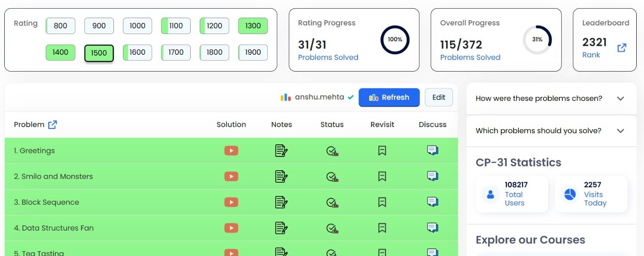Open notes for Smilo and Monsters
The width and height of the screenshot is (644, 256).
(281, 176)
